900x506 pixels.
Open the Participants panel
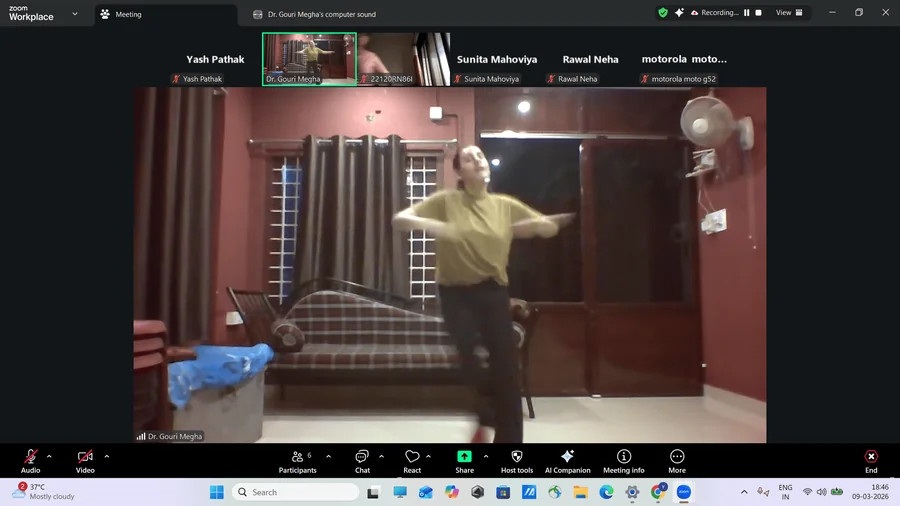(297, 461)
